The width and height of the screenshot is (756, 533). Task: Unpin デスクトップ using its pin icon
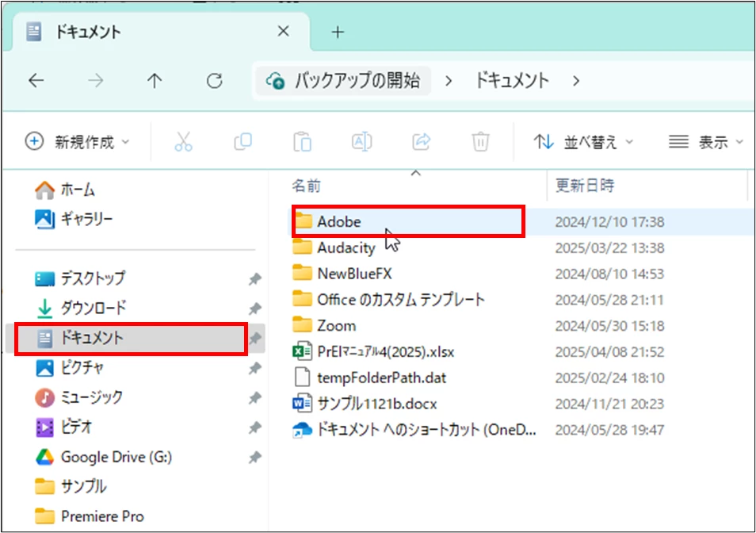click(254, 279)
